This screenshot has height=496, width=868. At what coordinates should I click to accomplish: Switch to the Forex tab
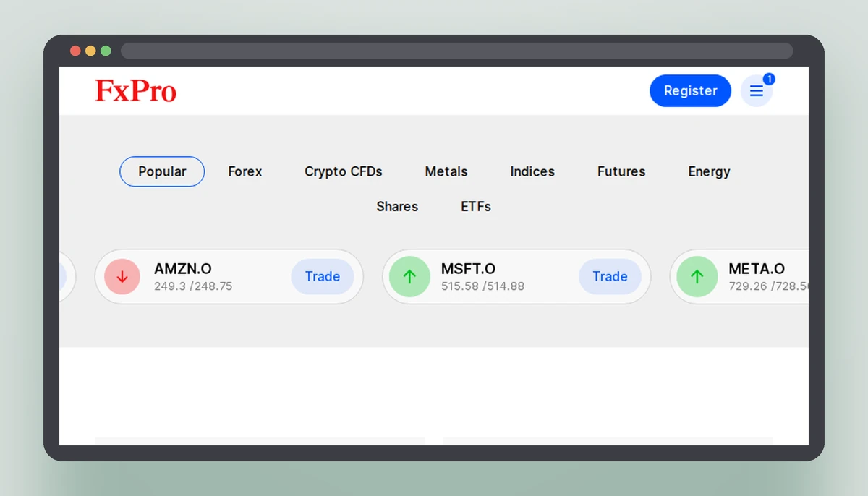(245, 171)
